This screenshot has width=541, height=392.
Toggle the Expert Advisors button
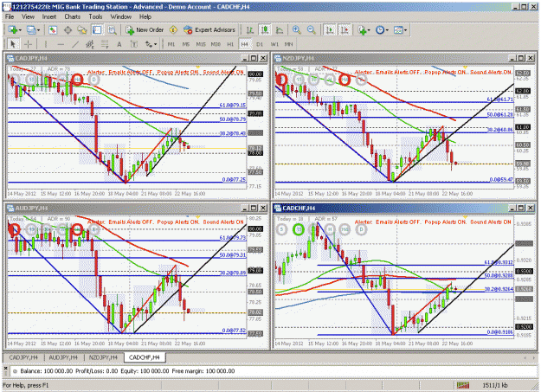(x=209, y=30)
